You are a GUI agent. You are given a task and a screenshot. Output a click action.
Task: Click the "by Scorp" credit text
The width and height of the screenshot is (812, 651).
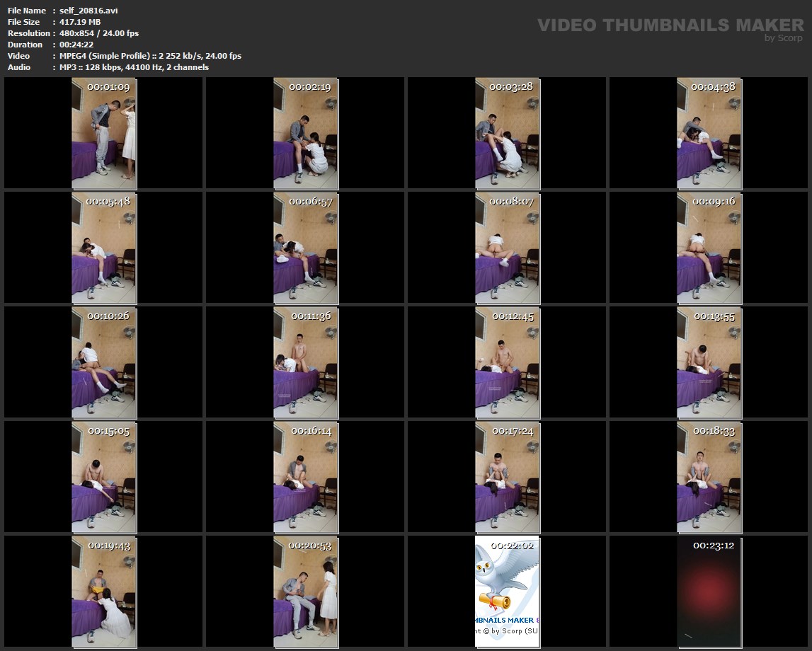click(x=784, y=38)
